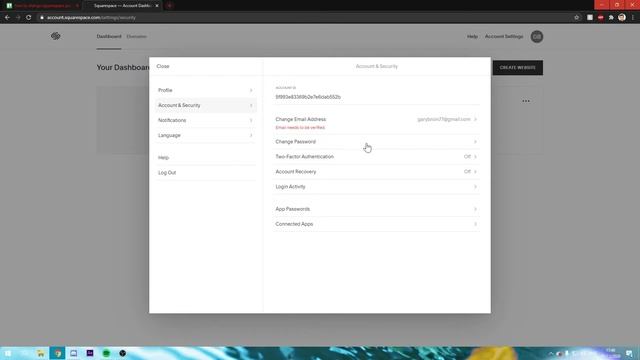Open App Passwords
Viewport: 640px width, 360px height.
coord(376,209)
